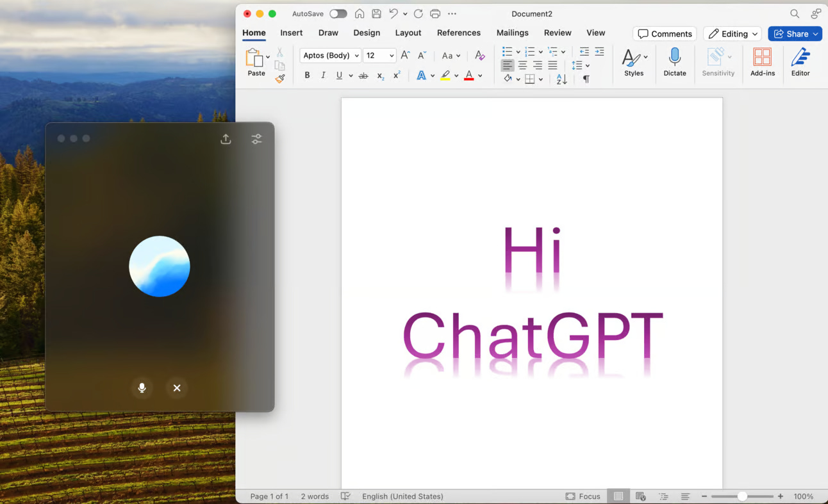The height and width of the screenshot is (504, 828).
Task: Click the Paste button
Action: click(x=256, y=62)
